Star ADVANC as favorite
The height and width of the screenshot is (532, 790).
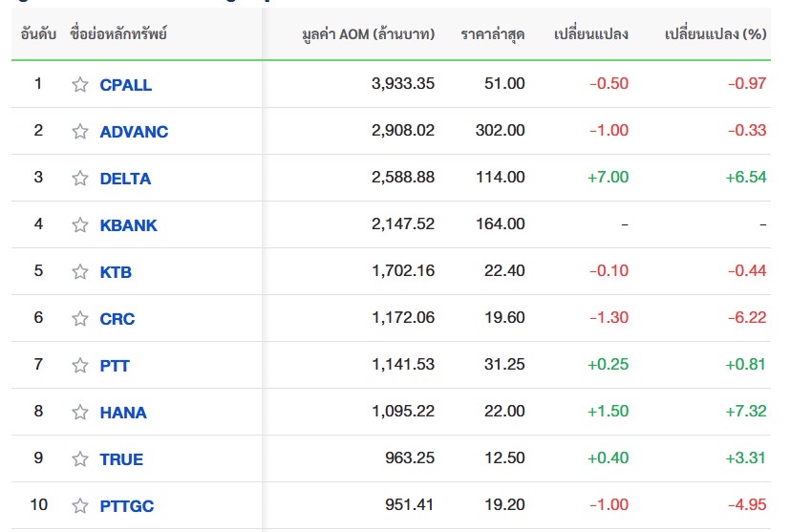pos(79,131)
